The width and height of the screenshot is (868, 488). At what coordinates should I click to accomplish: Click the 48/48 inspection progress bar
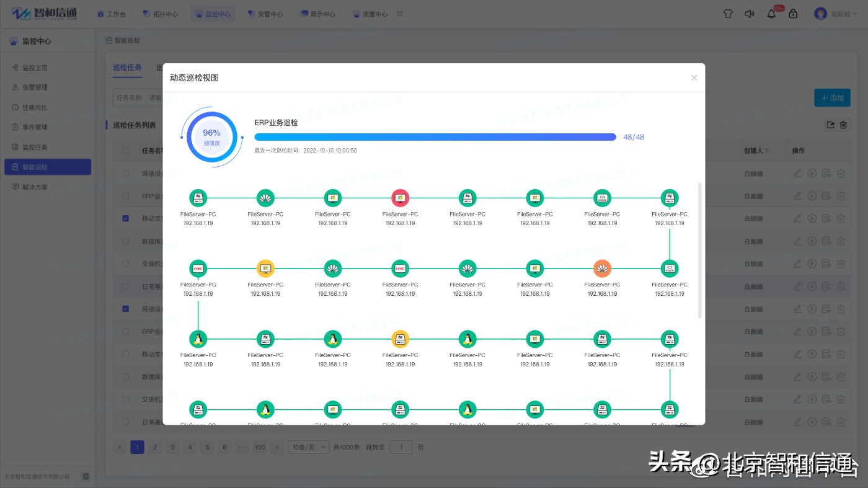point(434,136)
